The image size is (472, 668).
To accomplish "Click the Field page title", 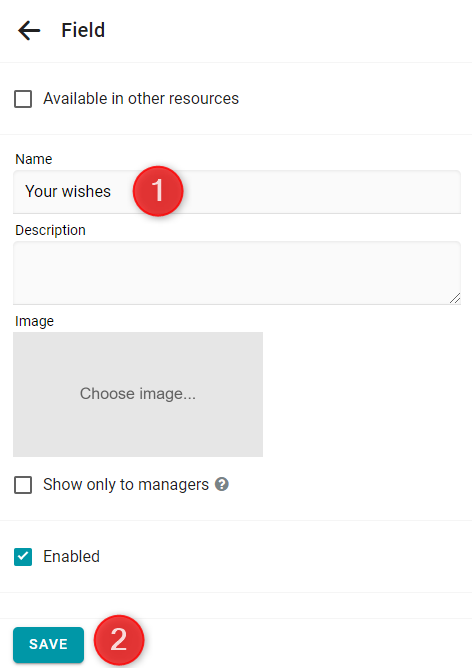I will pyautogui.click(x=83, y=30).
